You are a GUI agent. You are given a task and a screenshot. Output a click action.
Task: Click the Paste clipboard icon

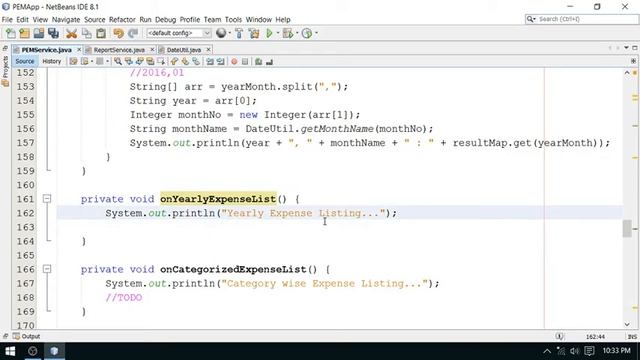101,33
